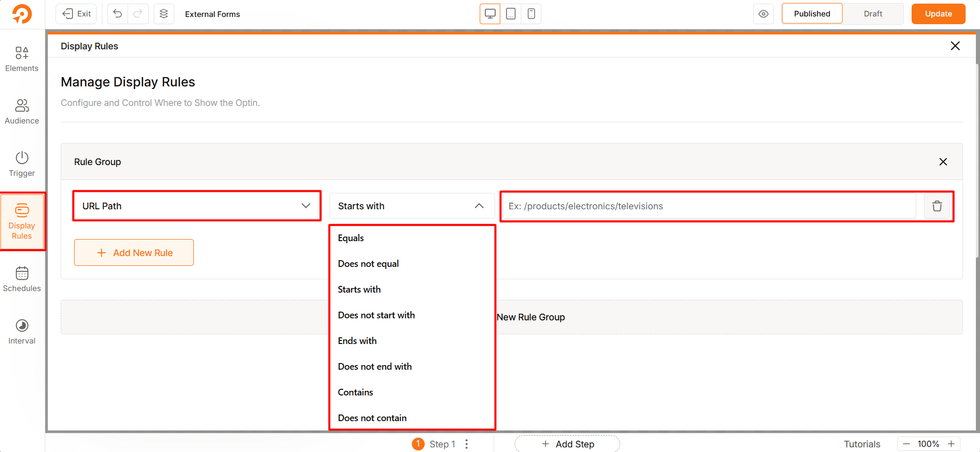Choose 'Does not contain' from list

[x=372, y=418]
